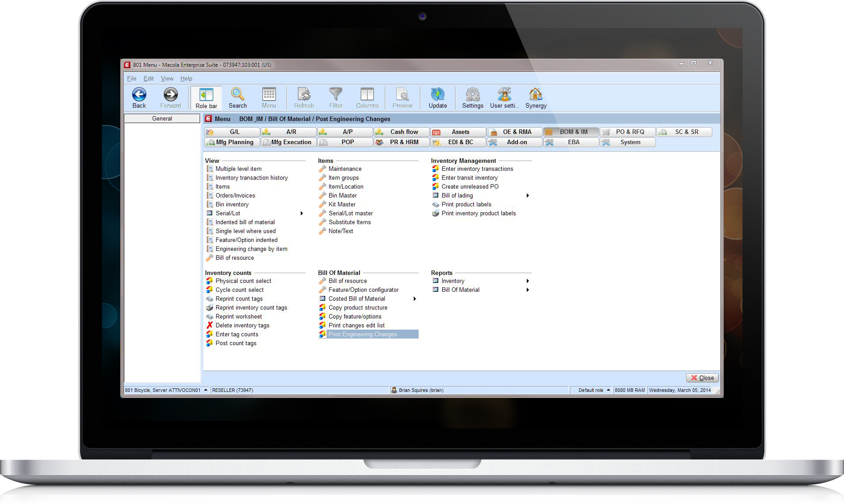Image resolution: width=844 pixels, height=504 pixels.
Task: Open the Edit menu
Action: pyautogui.click(x=149, y=78)
